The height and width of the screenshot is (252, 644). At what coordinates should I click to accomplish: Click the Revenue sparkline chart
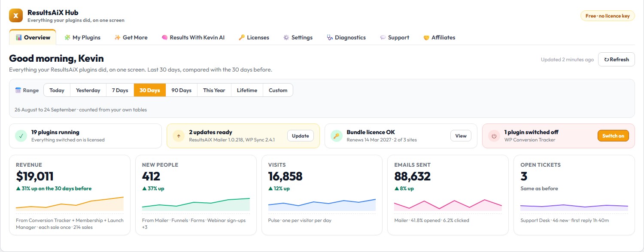[x=70, y=204]
